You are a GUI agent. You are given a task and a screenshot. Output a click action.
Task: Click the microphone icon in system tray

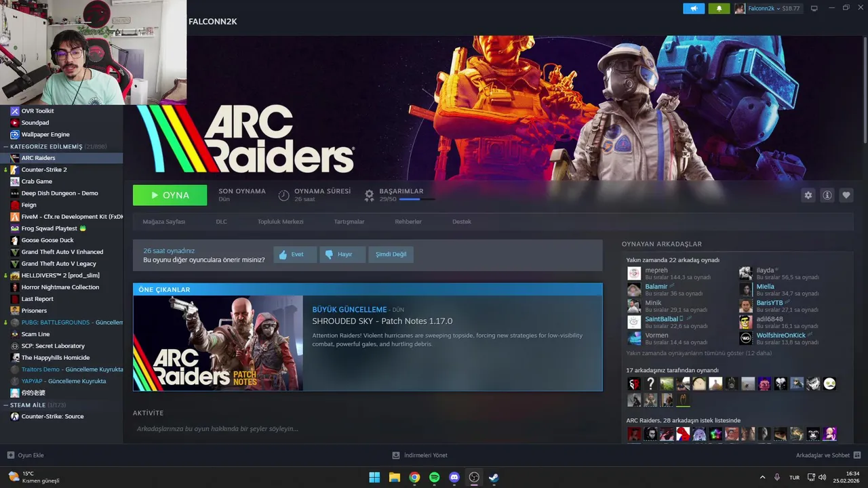pos(777,477)
